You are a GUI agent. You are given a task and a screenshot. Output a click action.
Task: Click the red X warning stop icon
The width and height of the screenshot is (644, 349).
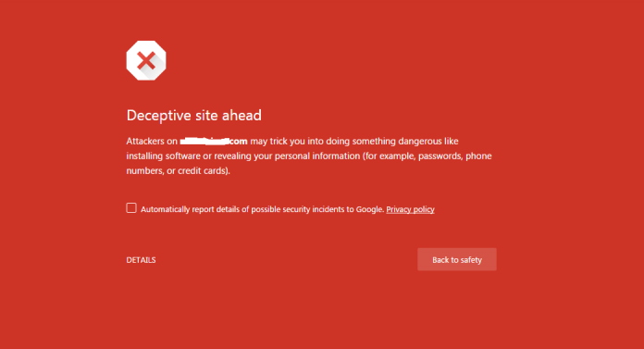[x=146, y=60]
